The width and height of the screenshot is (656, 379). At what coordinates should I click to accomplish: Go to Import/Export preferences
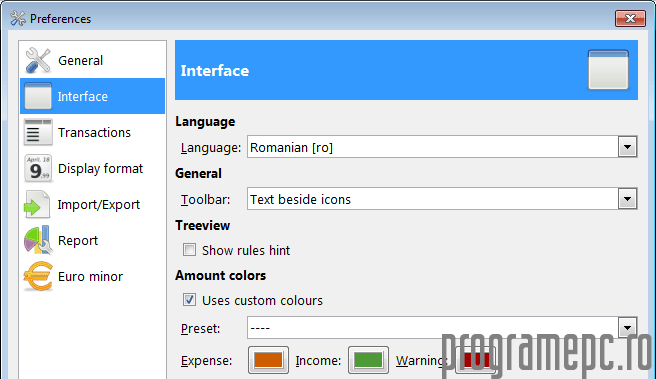pos(92,204)
